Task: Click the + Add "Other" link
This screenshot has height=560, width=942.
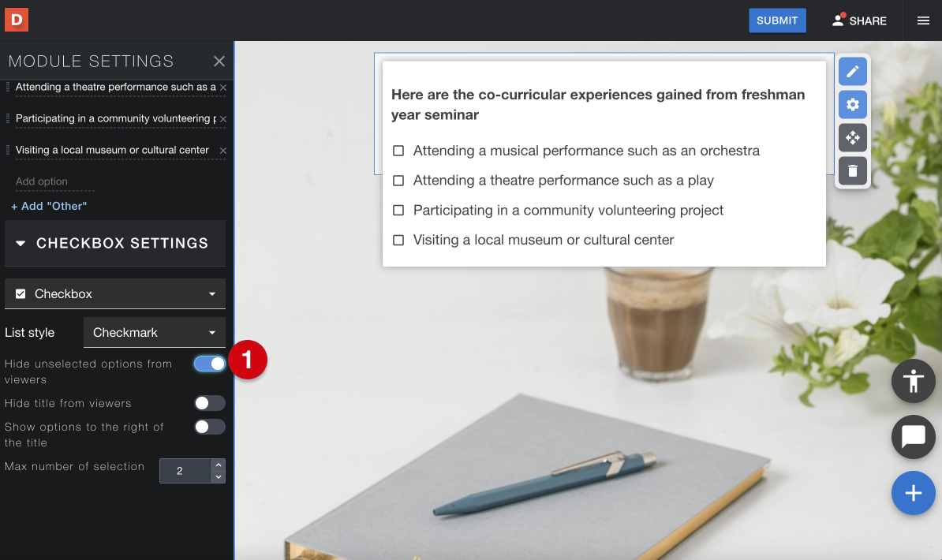Action: (x=49, y=206)
